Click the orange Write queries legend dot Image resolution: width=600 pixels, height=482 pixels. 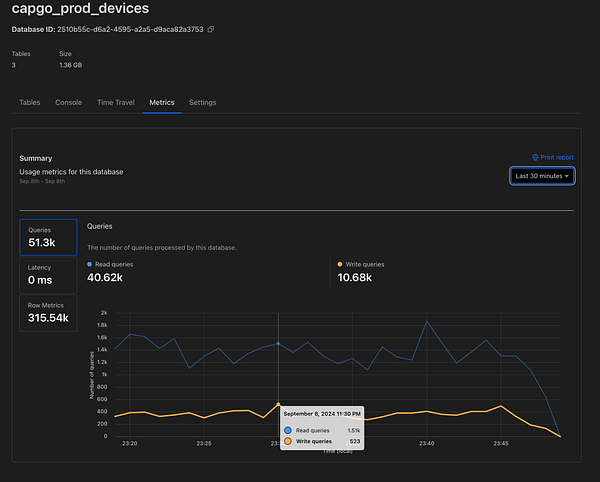point(340,264)
